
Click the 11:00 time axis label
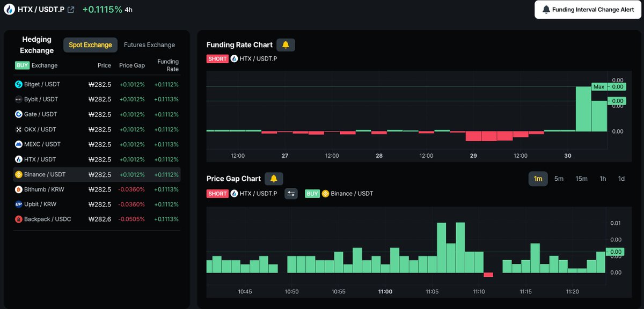coord(385,292)
